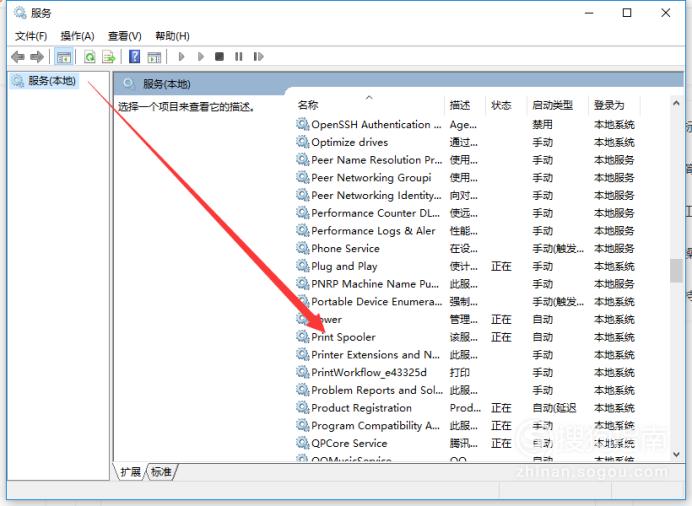Click 禁用 startup type for OpenSSH Authentication
692x506 pixels.
coord(542,124)
